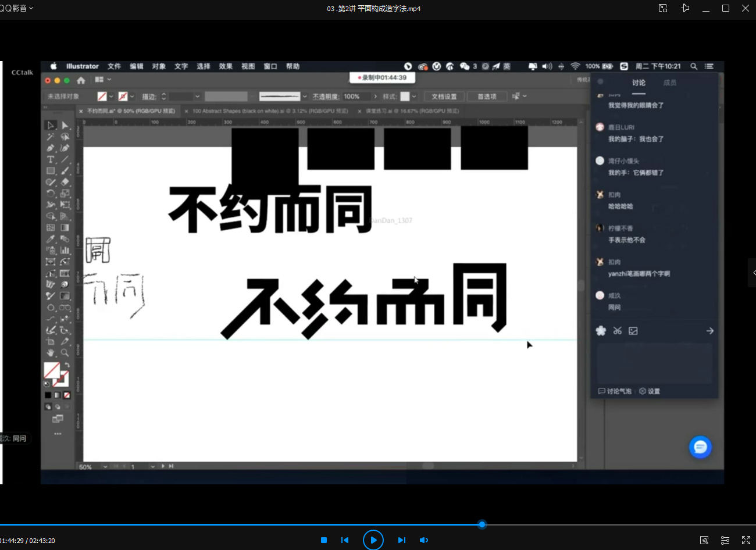Click the video progress bar handle
Screen dimensions: 756x550
[x=482, y=524]
